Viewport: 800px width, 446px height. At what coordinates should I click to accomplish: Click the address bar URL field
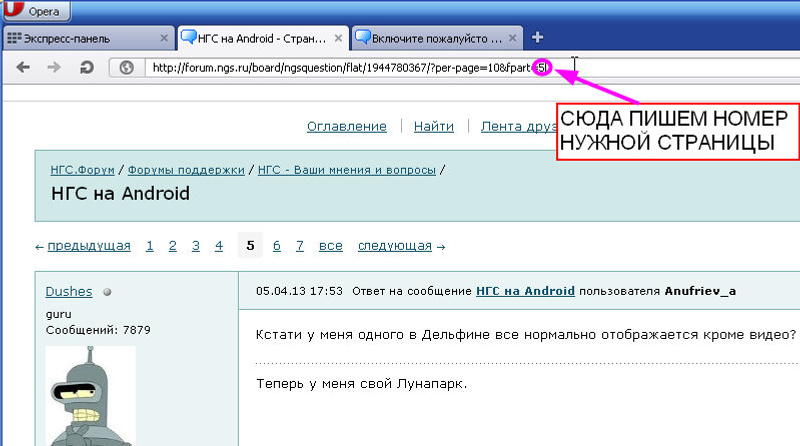(472, 67)
